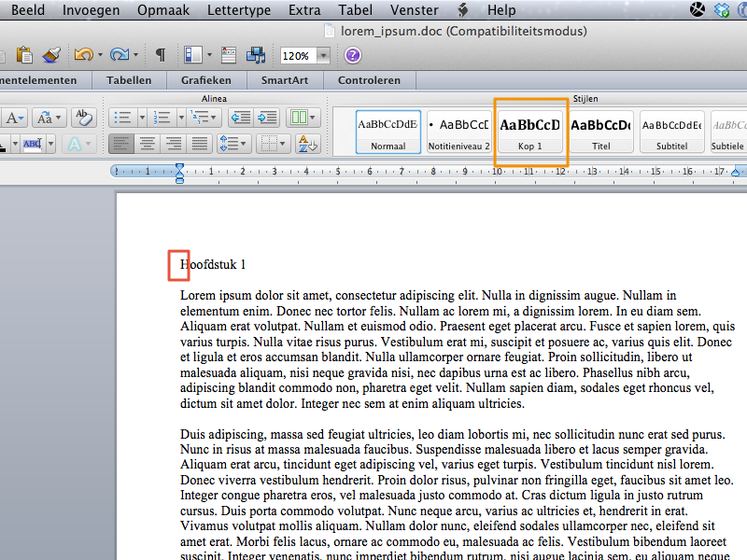Open the Media Browser icon

pyautogui.click(x=256, y=55)
